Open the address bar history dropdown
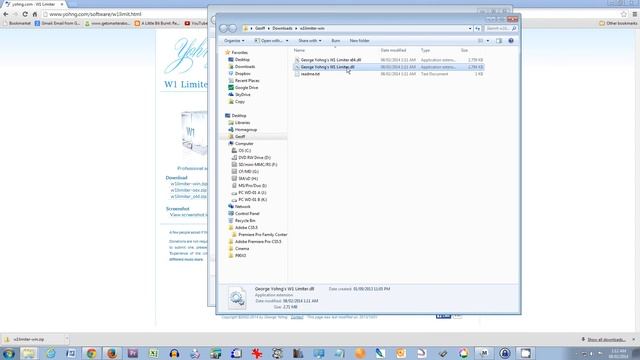Viewport: 640px width, 360px height. coord(470,28)
